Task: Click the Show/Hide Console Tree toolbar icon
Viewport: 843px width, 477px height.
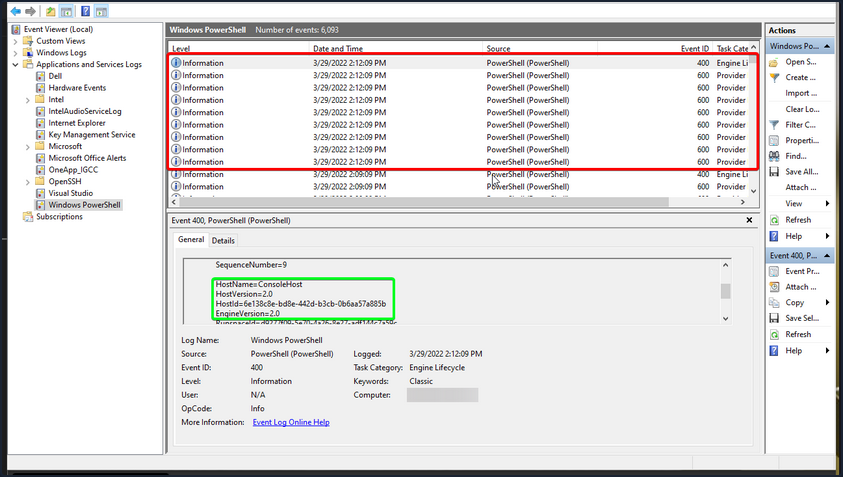Action: click(x=66, y=11)
